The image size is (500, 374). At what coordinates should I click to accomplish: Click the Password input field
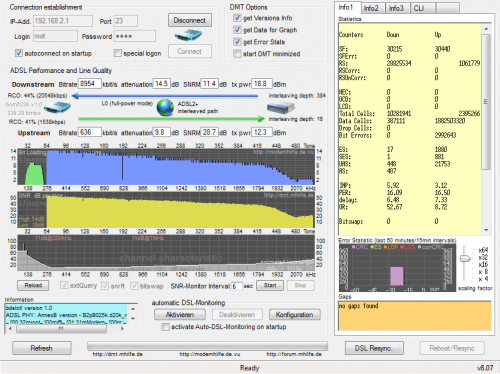coord(135,36)
